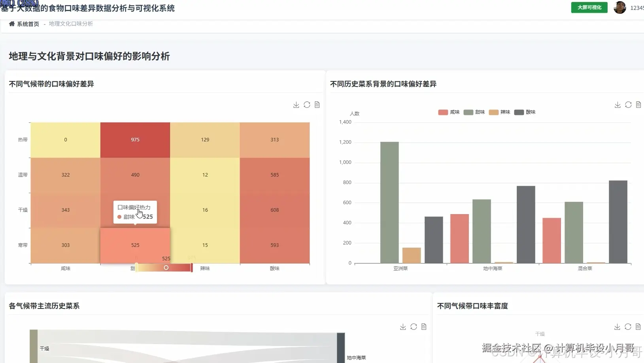Click the 各气候带主流历史菜系 card title
This screenshot has width=644, height=363.
(x=44, y=306)
